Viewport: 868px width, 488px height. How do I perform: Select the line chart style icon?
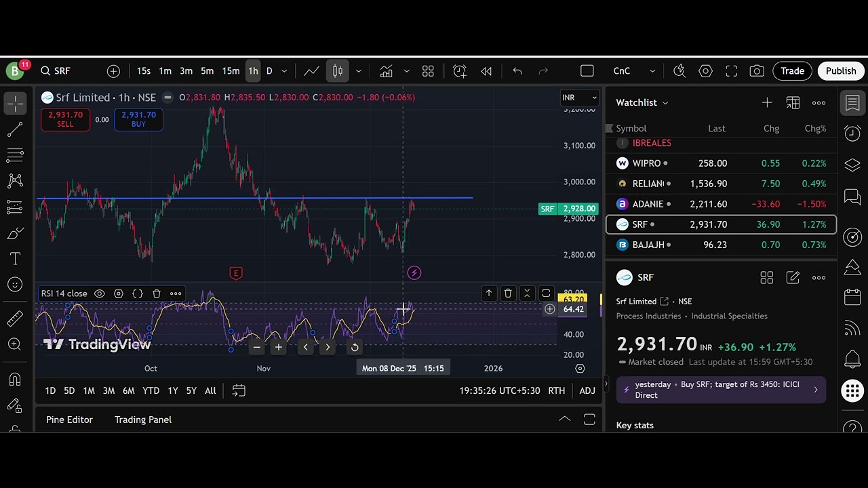[x=311, y=70]
